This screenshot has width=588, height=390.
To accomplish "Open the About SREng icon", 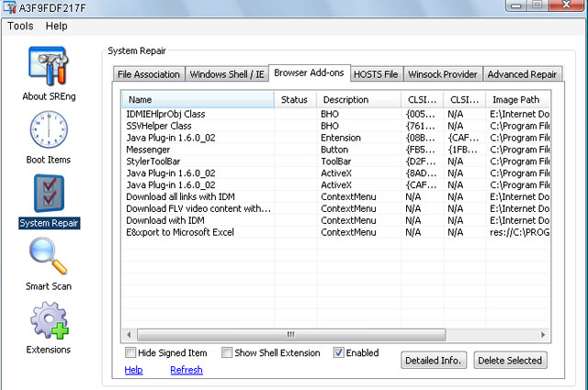I will tap(48, 65).
